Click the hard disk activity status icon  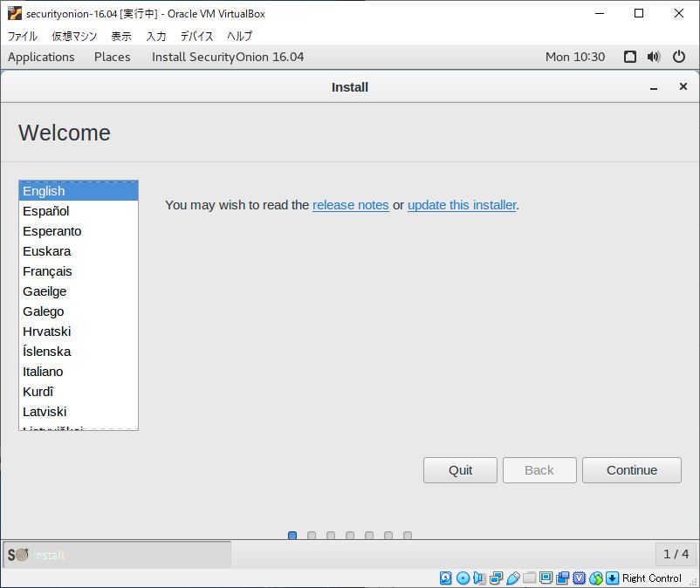click(x=445, y=578)
